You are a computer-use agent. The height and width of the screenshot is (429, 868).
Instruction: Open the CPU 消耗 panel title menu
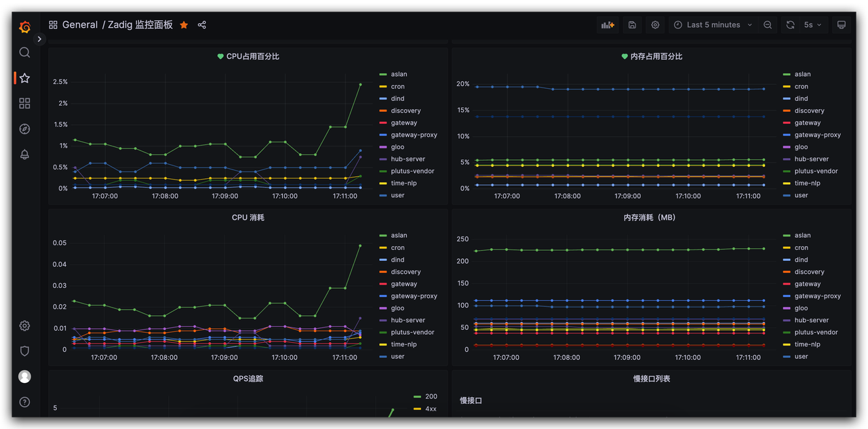(x=248, y=218)
